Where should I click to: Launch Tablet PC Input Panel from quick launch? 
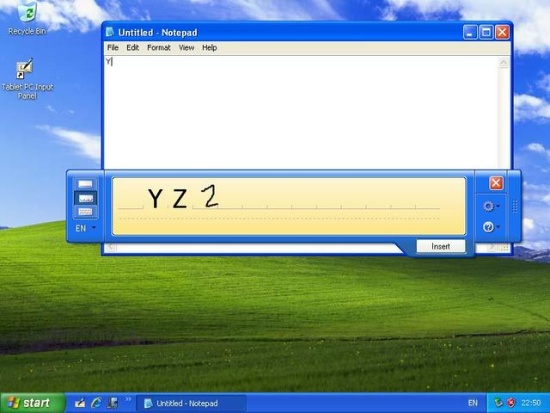point(80,403)
